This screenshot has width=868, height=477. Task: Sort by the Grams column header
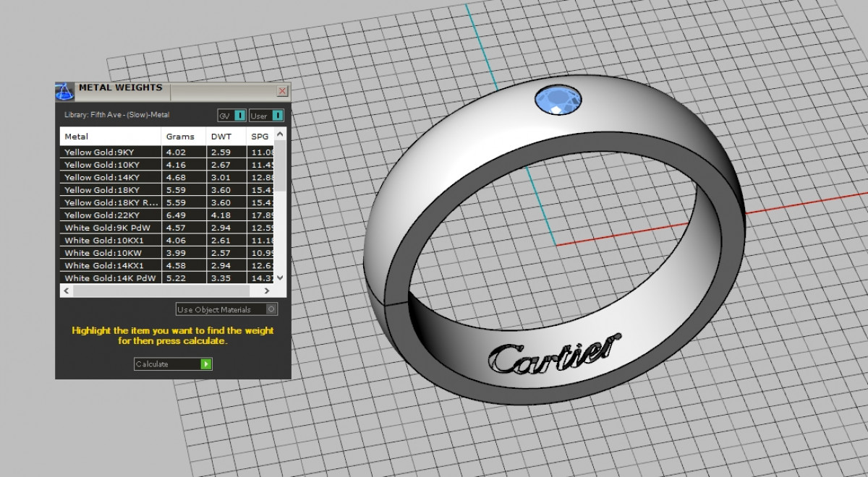click(x=184, y=136)
